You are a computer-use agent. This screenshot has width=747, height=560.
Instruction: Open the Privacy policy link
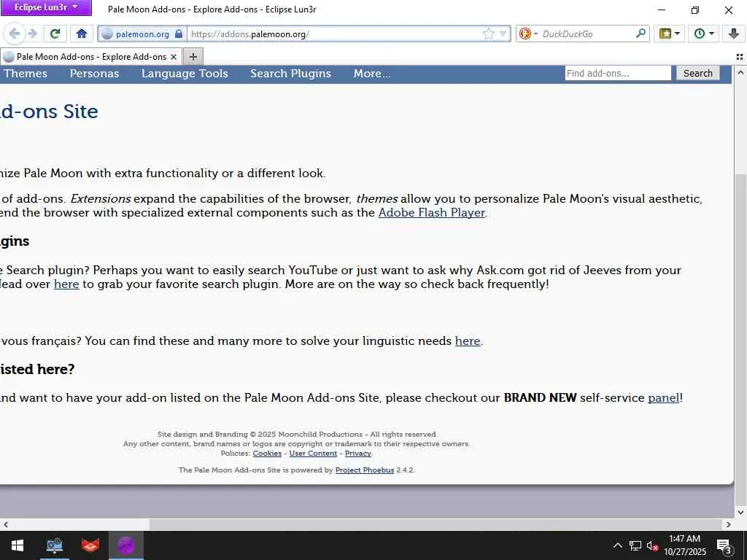(x=357, y=454)
